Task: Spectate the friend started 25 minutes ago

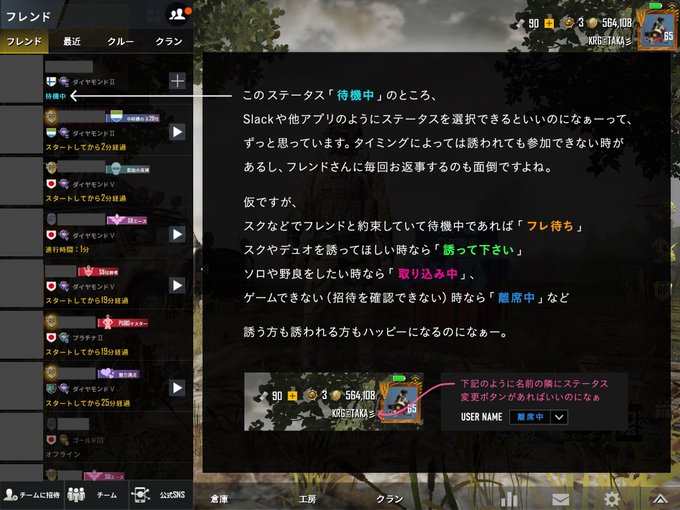Action: (177, 388)
